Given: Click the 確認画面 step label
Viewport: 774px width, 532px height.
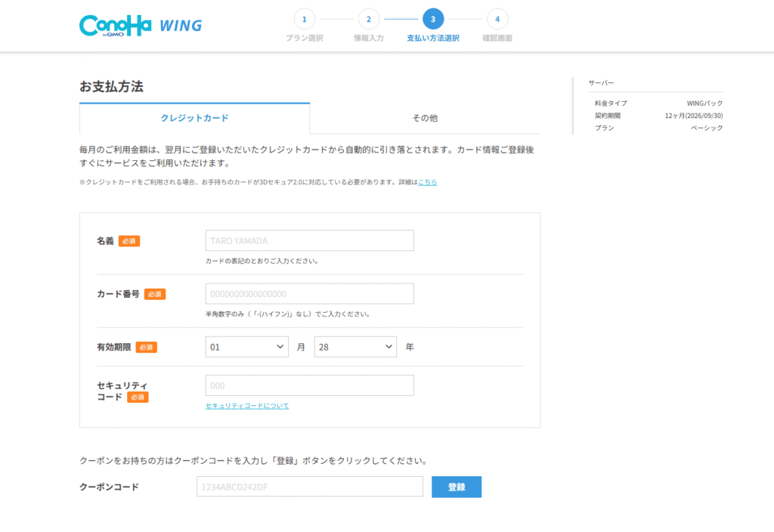Looking at the screenshot, I should click(x=497, y=38).
